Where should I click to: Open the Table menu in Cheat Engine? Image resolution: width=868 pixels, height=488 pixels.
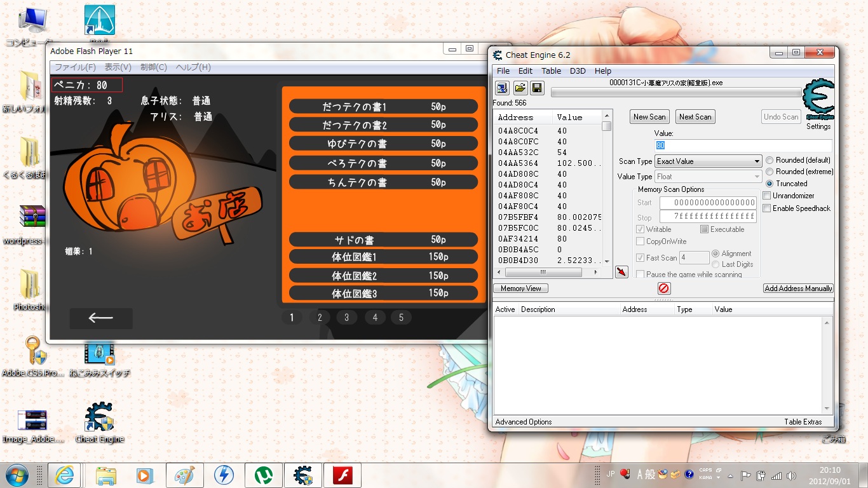click(x=551, y=71)
